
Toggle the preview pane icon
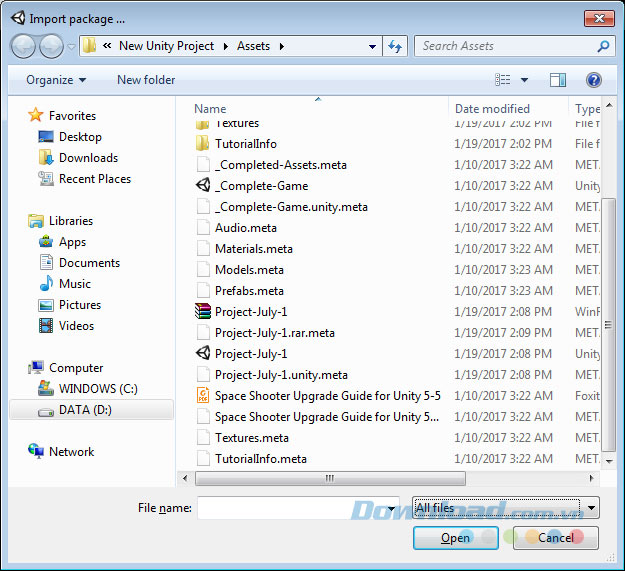558,80
